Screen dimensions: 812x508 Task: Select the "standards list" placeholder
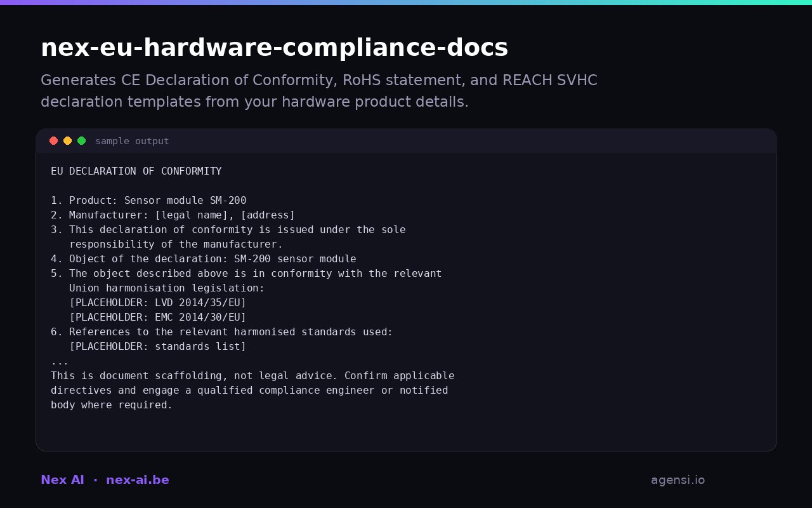(x=157, y=347)
